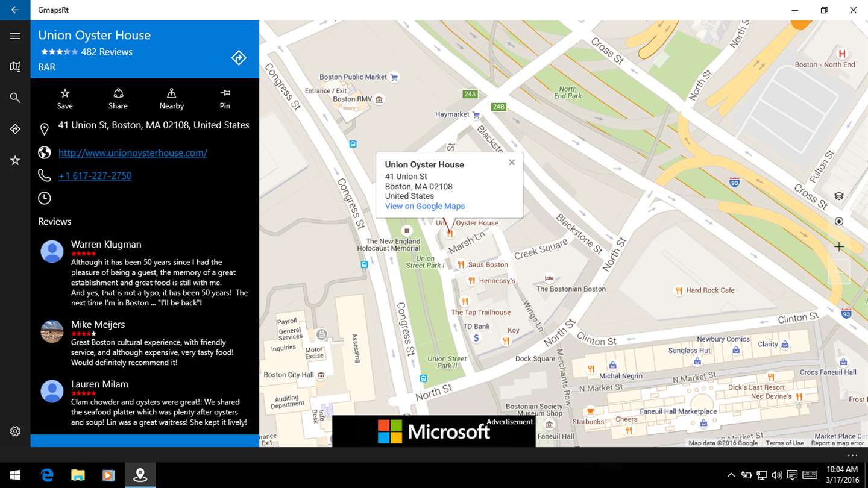This screenshot has width=868, height=488.
Task: Go back using the arrow in title bar
Action: click(x=15, y=10)
